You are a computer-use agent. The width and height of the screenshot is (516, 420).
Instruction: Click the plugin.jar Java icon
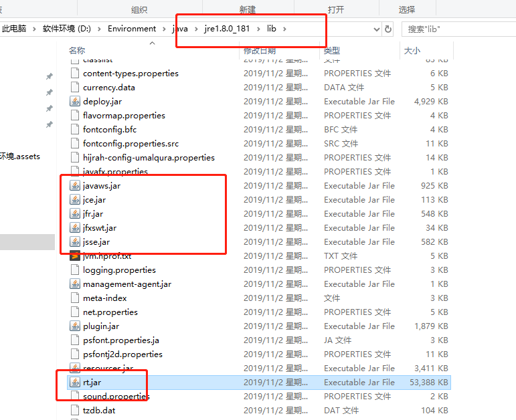tap(75, 326)
